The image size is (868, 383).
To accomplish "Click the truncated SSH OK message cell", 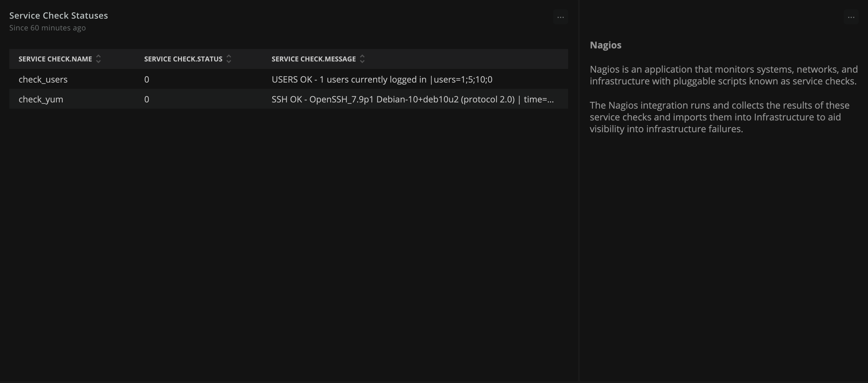I will tap(413, 99).
